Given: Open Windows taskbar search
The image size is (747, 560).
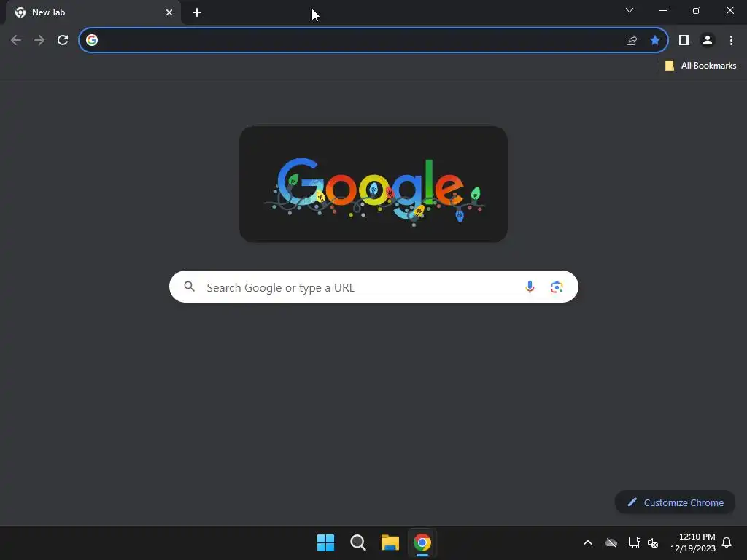Looking at the screenshot, I should click(x=357, y=542).
